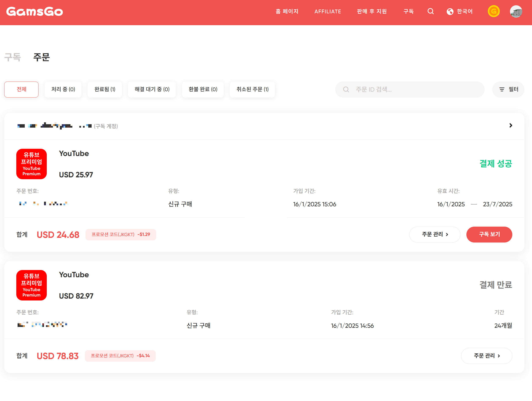Open the GamsGo logo home link

[x=34, y=12]
